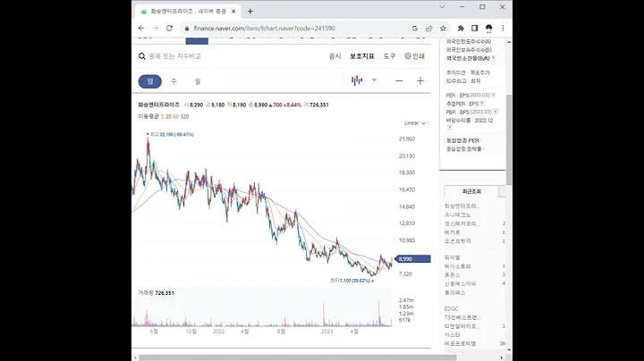Toggle the 120-day moving average line
This screenshot has width=644, height=361.
[184, 116]
